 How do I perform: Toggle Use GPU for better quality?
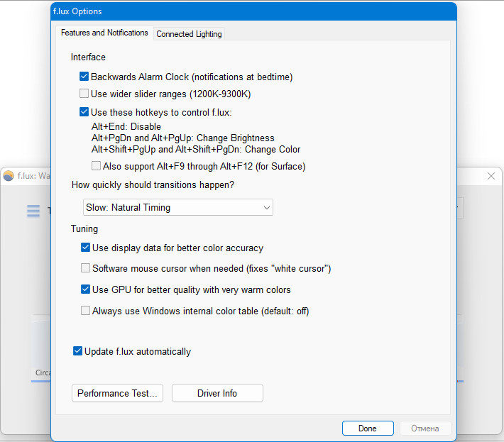pos(86,289)
